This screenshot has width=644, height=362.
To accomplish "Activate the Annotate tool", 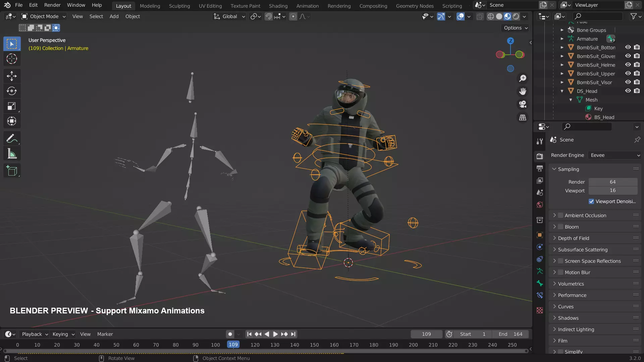I will click(12, 138).
